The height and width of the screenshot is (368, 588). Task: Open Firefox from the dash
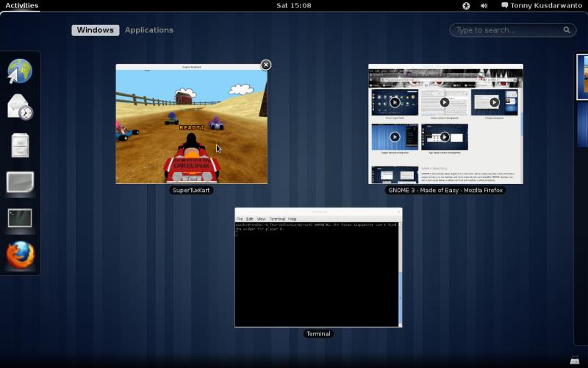[x=20, y=255]
